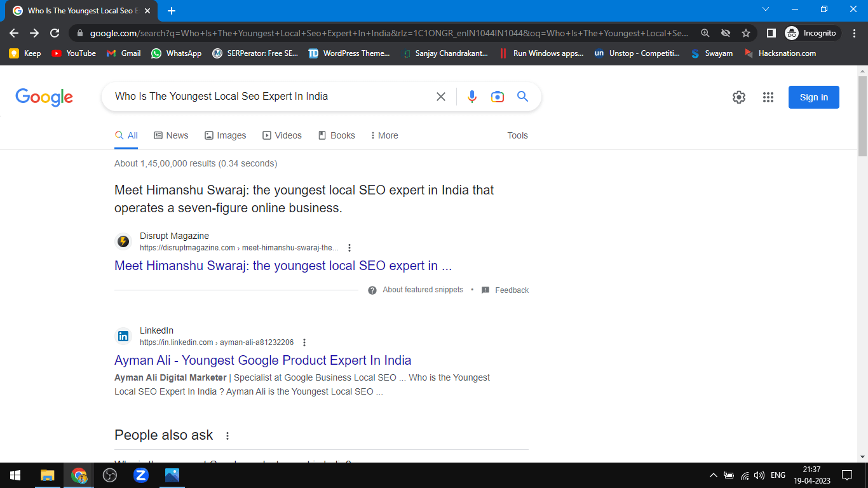Screen dimensions: 868x488
Task: Click third-party cookie blocking eye icon
Action: click(726, 33)
